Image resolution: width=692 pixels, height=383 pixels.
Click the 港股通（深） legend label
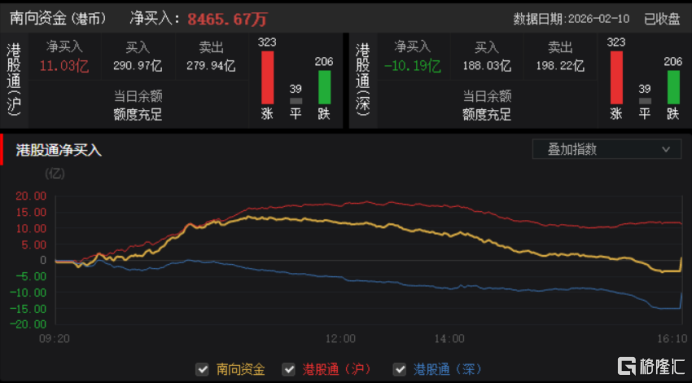pyautogui.click(x=448, y=369)
